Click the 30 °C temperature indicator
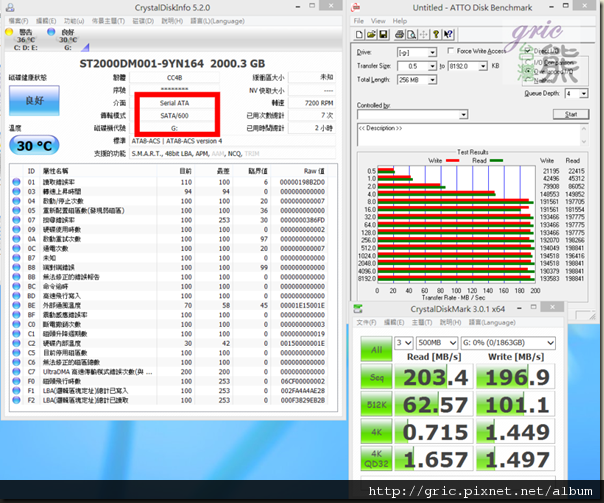 34,145
